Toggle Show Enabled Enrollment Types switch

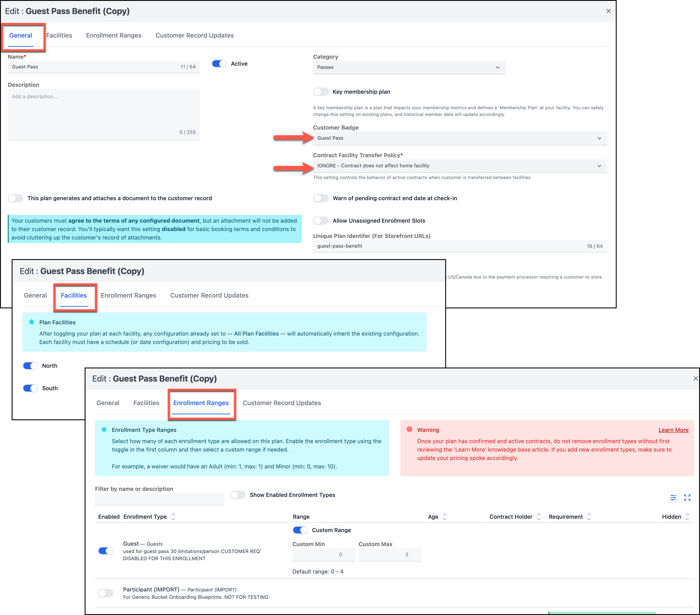point(238,495)
